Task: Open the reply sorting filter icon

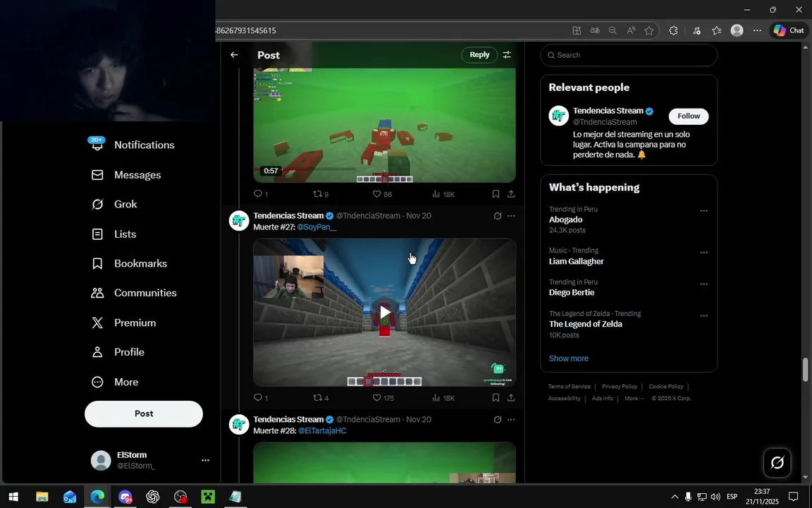Action: tap(507, 54)
